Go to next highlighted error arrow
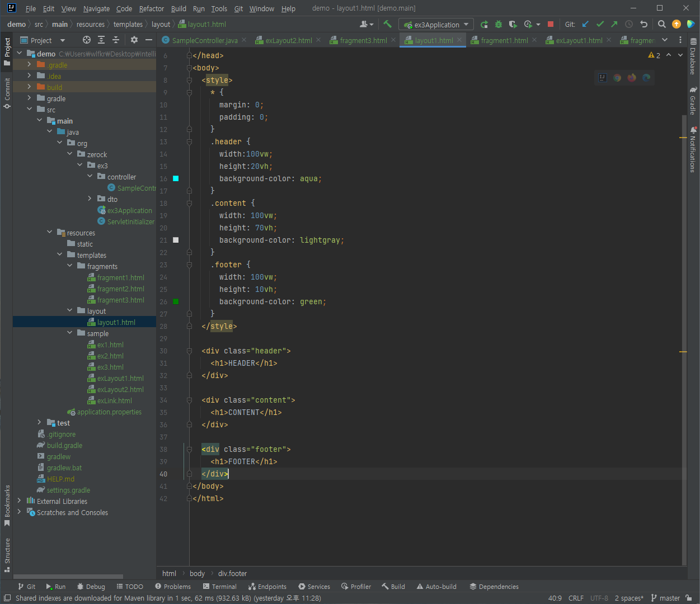The height and width of the screenshot is (604, 700). tap(680, 55)
